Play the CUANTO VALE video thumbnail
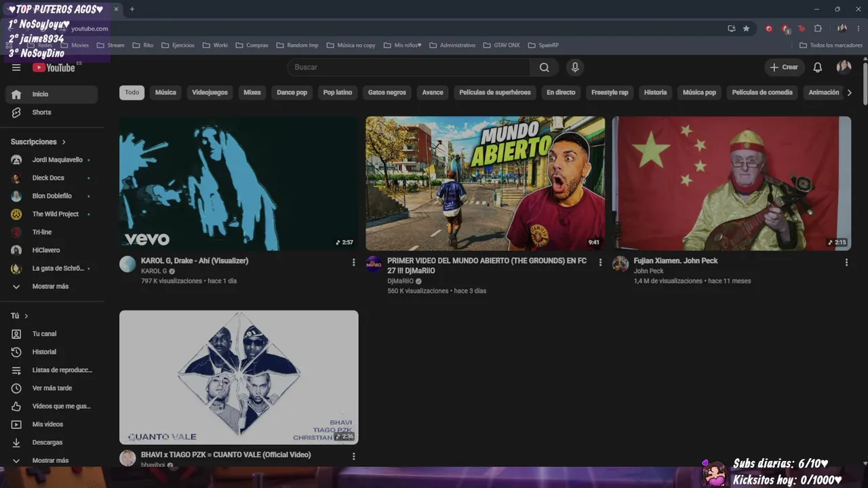 [x=239, y=378]
